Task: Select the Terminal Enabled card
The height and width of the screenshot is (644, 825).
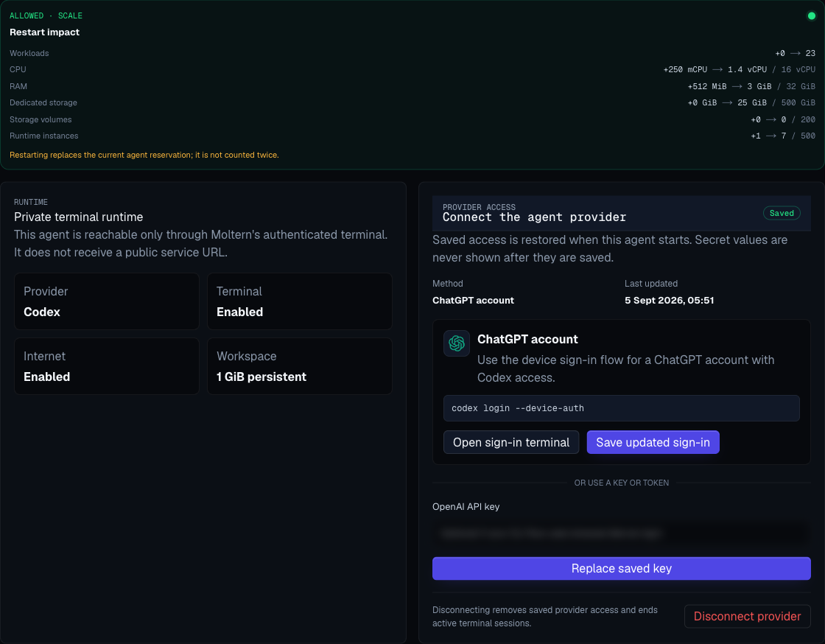Action: [x=299, y=301]
